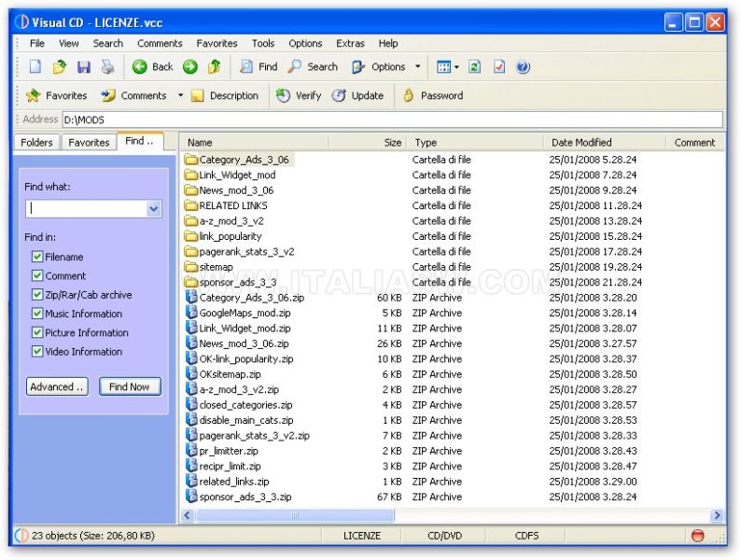Image resolution: width=741 pixels, height=560 pixels.
Task: Open the Options toolbar dropdown arrow
Action: (x=418, y=67)
